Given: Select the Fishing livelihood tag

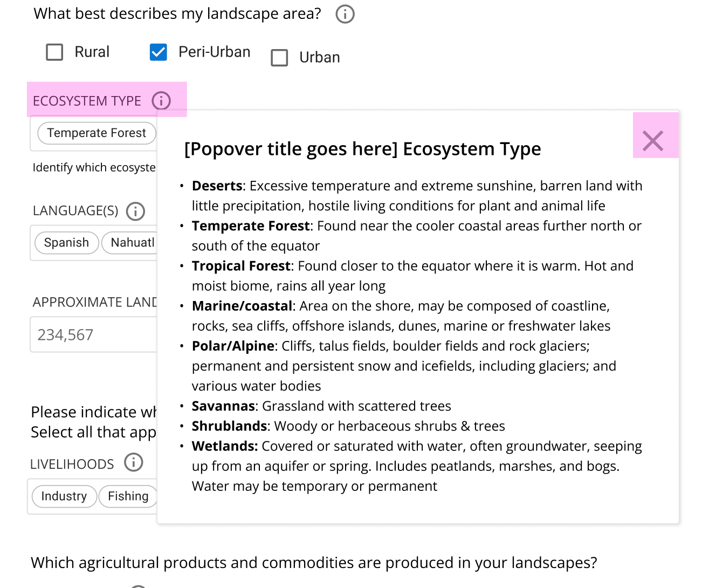Looking at the screenshot, I should 128,496.
